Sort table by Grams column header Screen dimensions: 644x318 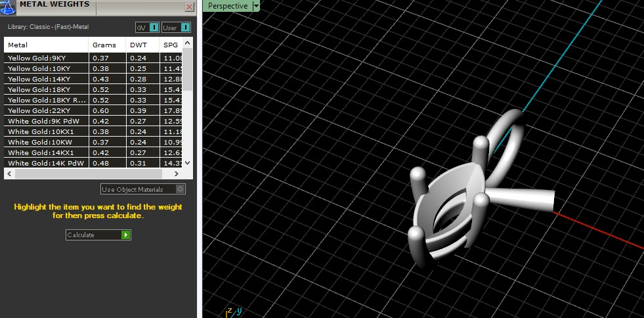[107, 45]
